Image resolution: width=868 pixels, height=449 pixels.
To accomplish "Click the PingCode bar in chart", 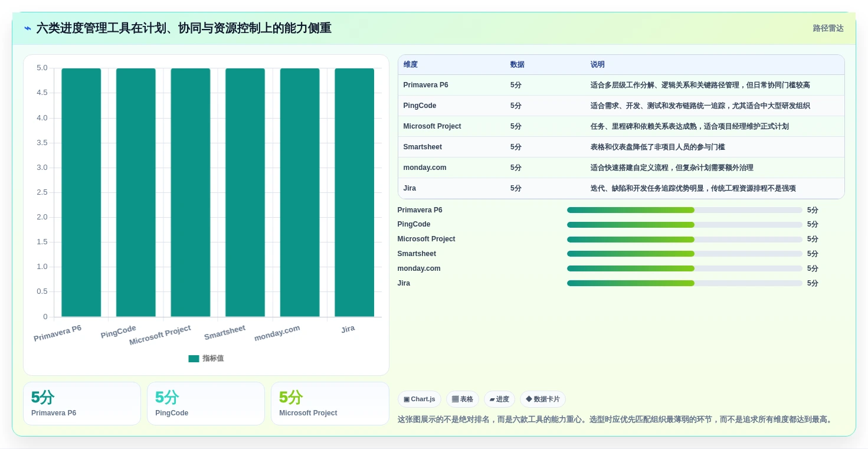I will (136, 192).
